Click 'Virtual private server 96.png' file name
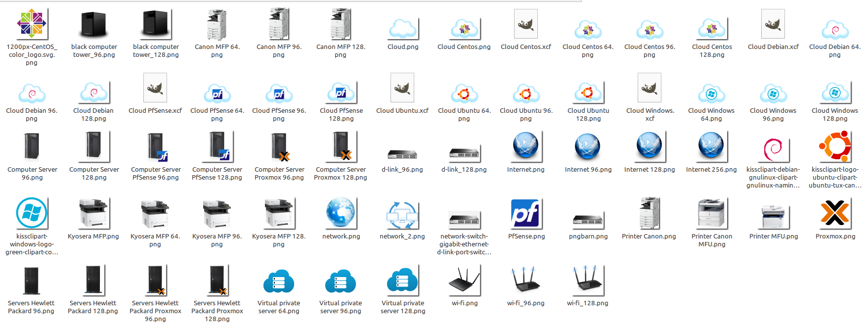Image resolution: width=868 pixels, height=331 pixels. (341, 307)
